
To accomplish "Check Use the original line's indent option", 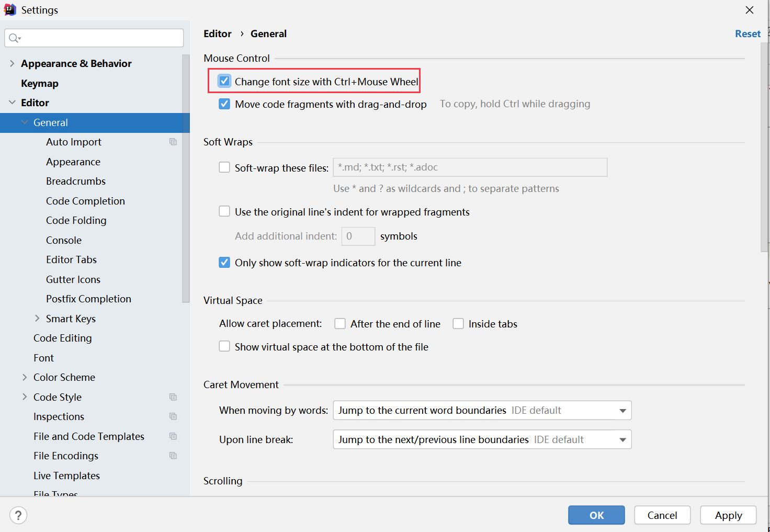I will 224,211.
